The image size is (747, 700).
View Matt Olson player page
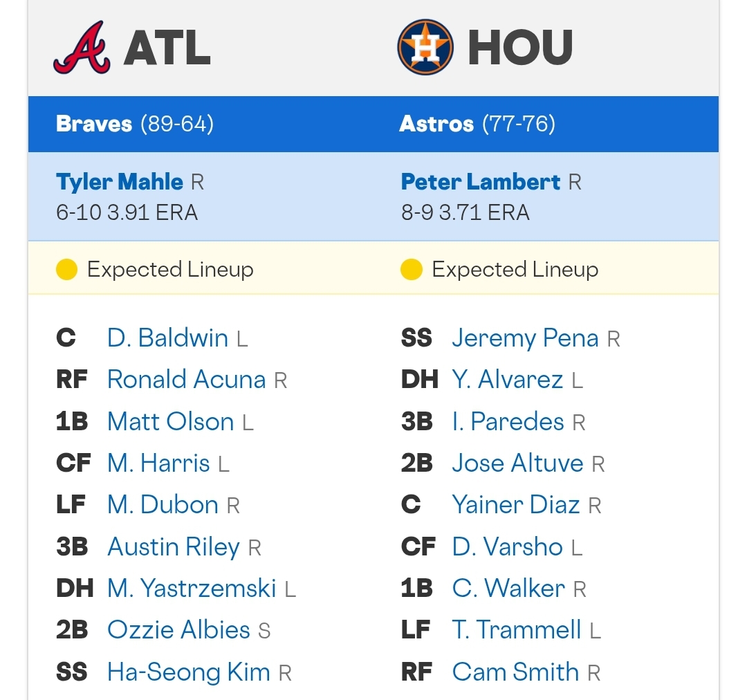pos(171,422)
